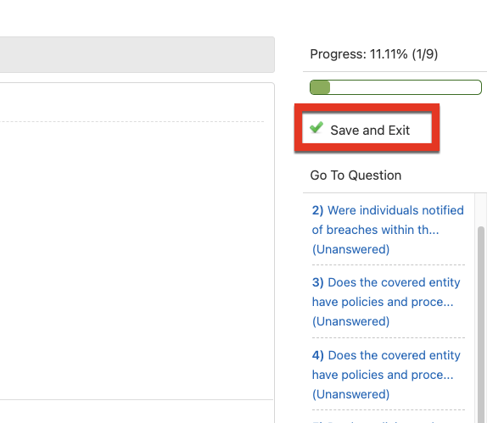Click the bold "4)" question number

pyautogui.click(x=317, y=355)
